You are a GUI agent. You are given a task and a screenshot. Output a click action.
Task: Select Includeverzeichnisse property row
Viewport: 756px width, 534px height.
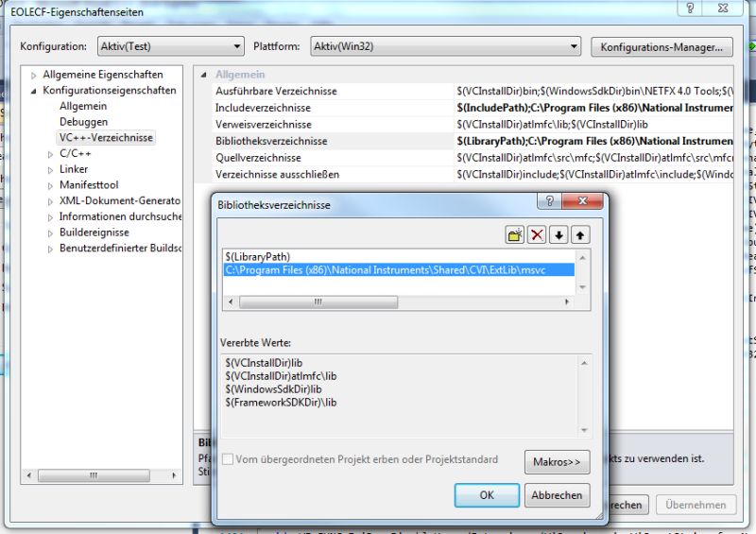coord(472,108)
